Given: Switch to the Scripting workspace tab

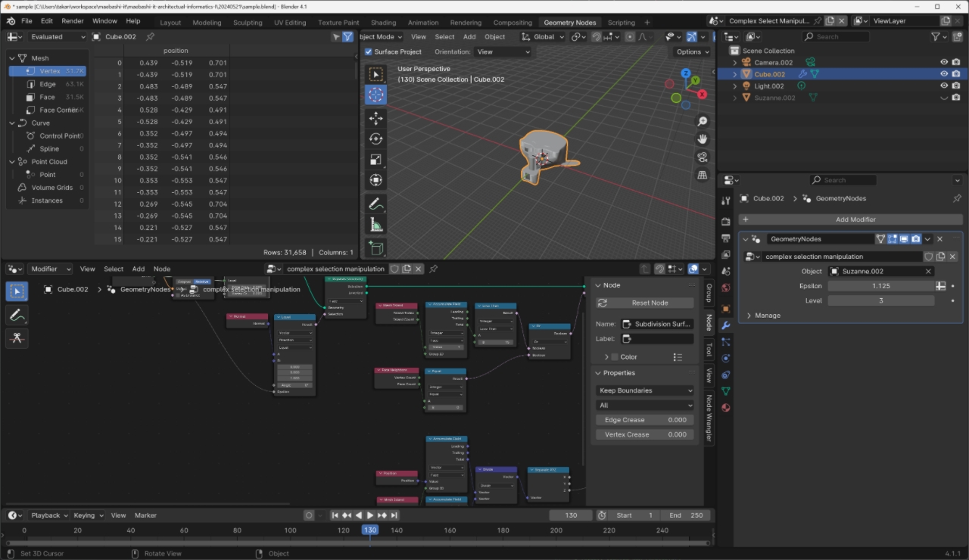Looking at the screenshot, I should (621, 23).
